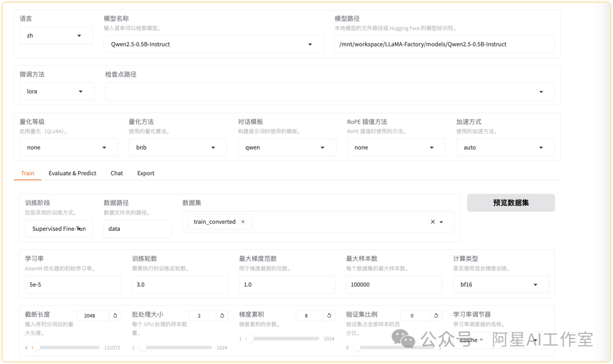Switch to the Chat tab

click(x=116, y=173)
